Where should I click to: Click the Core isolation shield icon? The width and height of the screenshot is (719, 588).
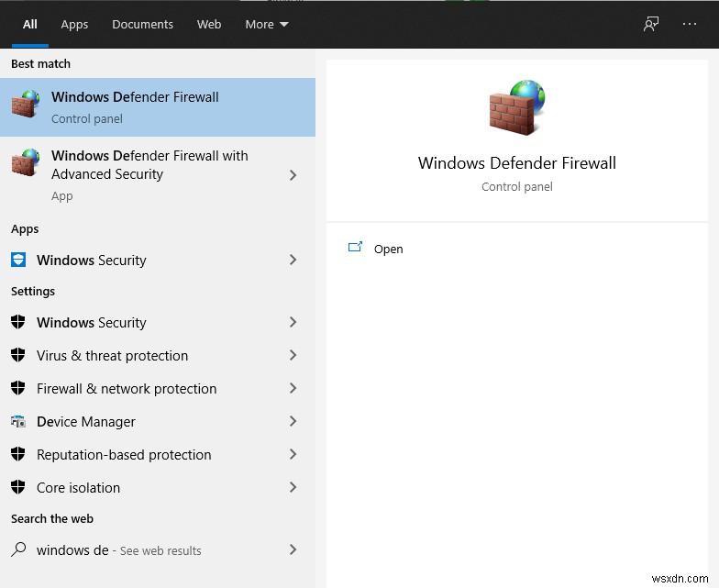(18, 487)
